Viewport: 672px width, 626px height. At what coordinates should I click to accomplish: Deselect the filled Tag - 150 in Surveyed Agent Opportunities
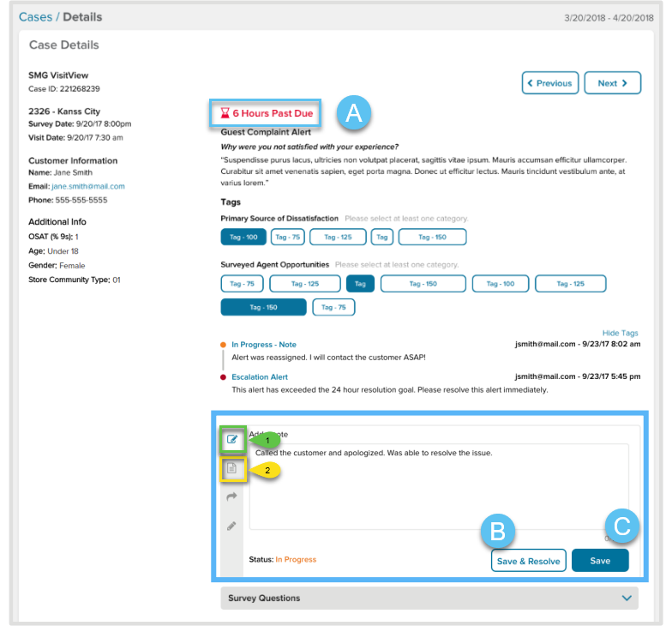tap(263, 307)
